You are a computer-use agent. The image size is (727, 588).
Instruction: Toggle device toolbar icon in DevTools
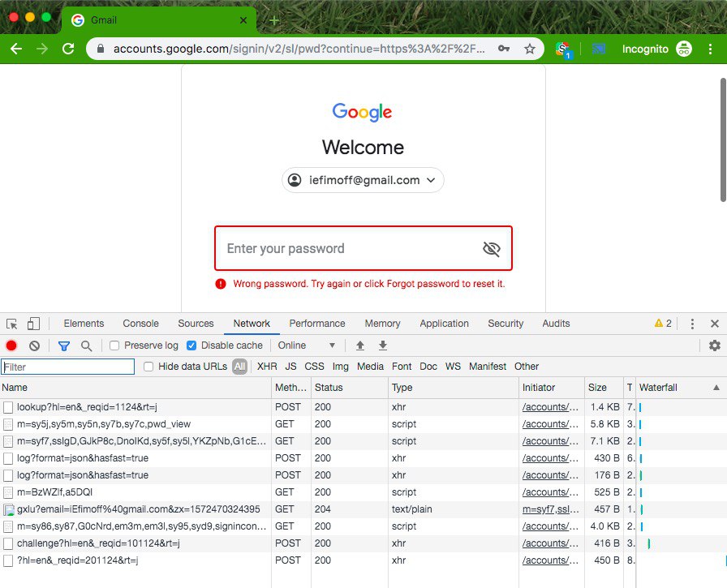(33, 324)
